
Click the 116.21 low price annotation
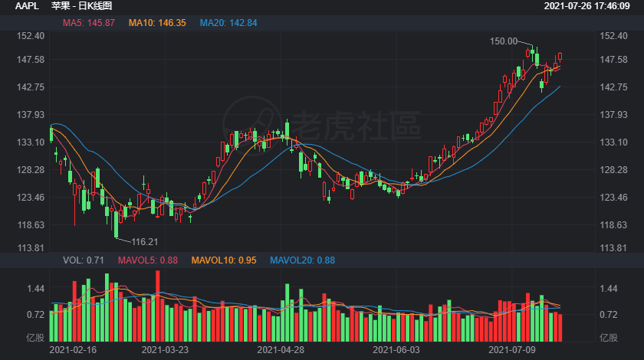(x=145, y=242)
